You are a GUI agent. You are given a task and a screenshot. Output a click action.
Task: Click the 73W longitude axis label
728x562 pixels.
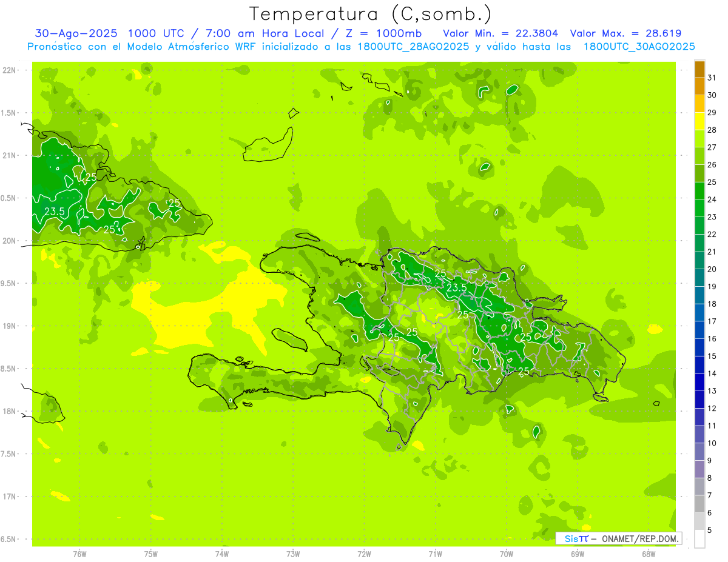(x=293, y=554)
